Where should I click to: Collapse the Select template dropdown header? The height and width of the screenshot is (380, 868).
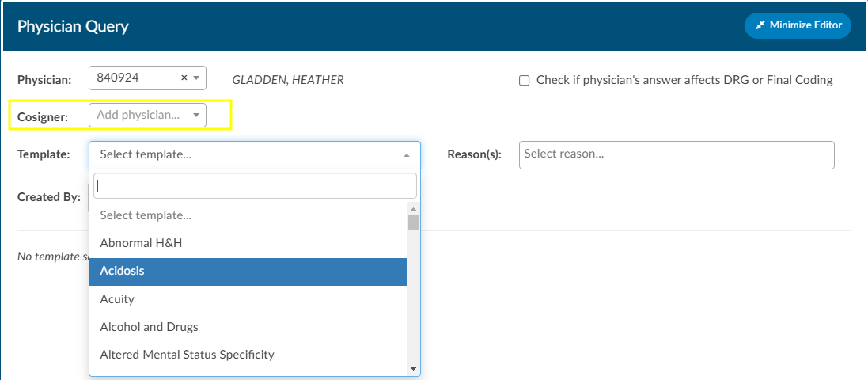pyautogui.click(x=255, y=154)
